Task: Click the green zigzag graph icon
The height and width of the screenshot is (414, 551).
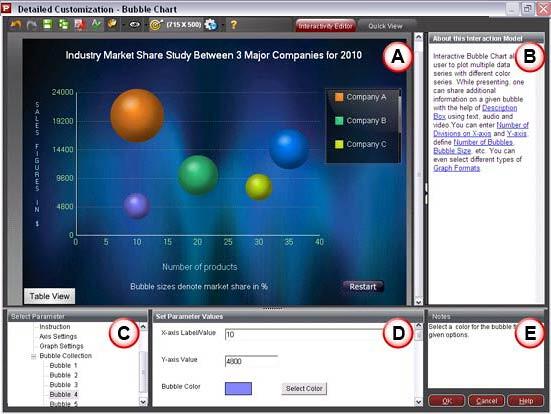Action: point(96,25)
